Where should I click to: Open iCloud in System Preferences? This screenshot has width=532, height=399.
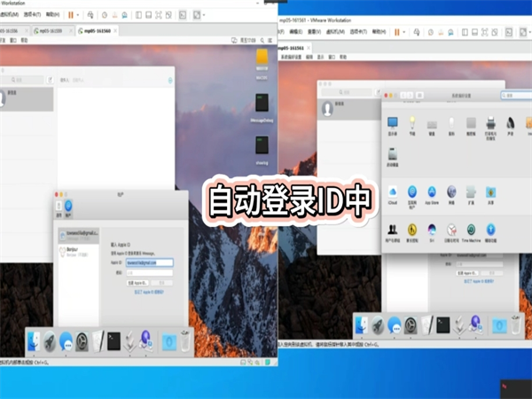(392, 192)
